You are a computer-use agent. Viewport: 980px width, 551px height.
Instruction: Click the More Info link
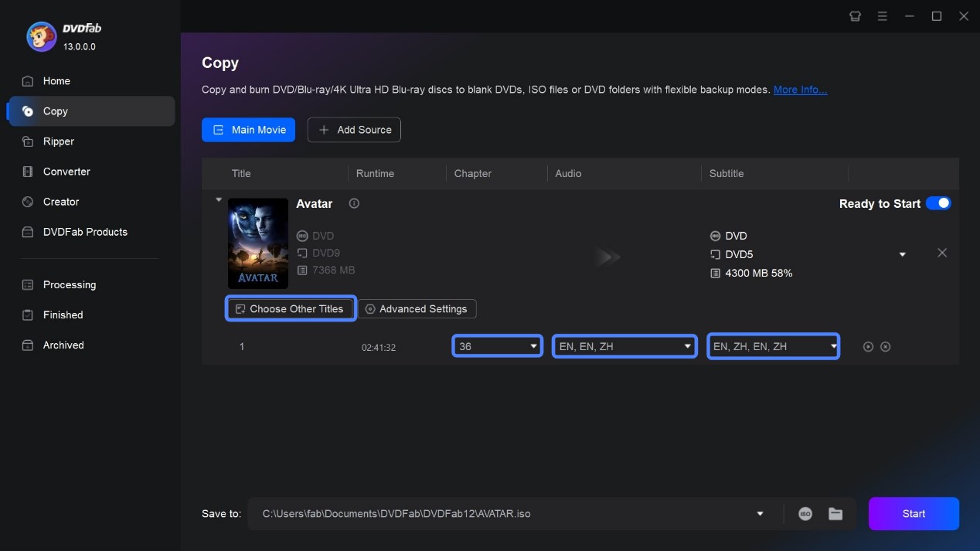800,90
